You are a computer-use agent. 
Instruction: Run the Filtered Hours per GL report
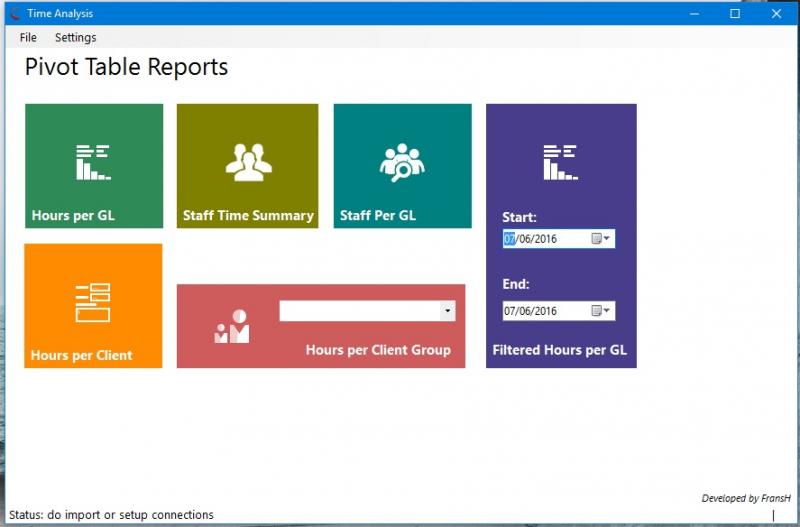pyautogui.click(x=560, y=350)
